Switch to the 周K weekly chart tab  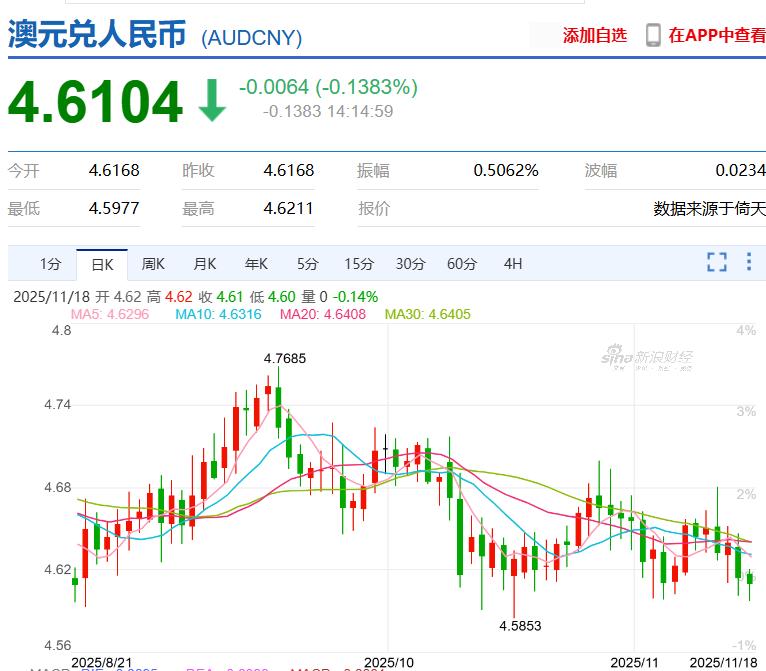pyautogui.click(x=153, y=264)
